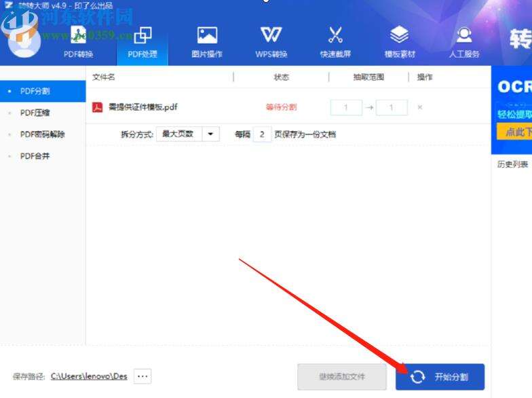Click the start page range field
The image size is (532, 398).
346,107
